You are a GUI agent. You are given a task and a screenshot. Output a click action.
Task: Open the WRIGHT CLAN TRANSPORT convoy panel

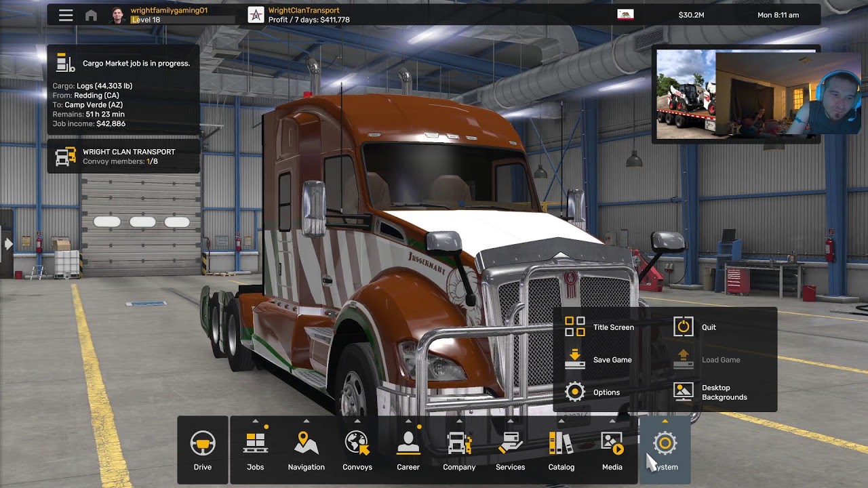pos(123,157)
